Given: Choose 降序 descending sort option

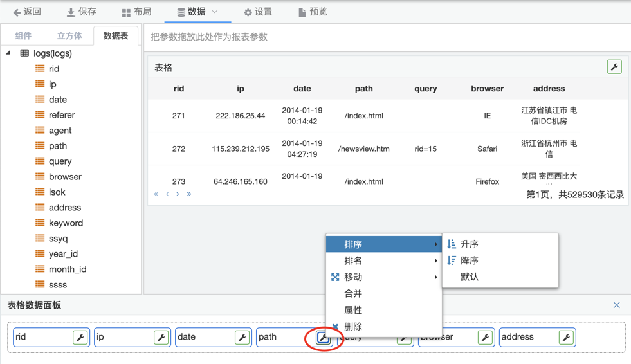Looking at the screenshot, I should pos(469,260).
